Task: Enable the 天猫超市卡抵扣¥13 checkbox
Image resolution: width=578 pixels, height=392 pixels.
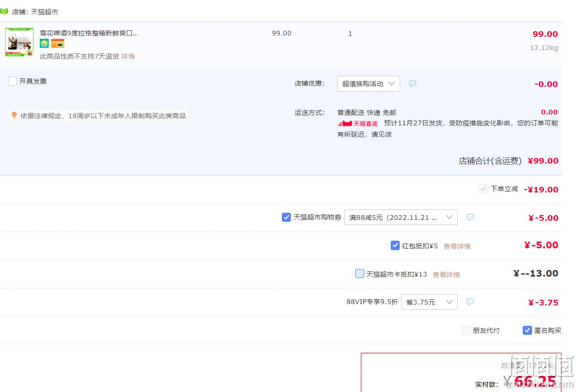Action: [x=359, y=273]
